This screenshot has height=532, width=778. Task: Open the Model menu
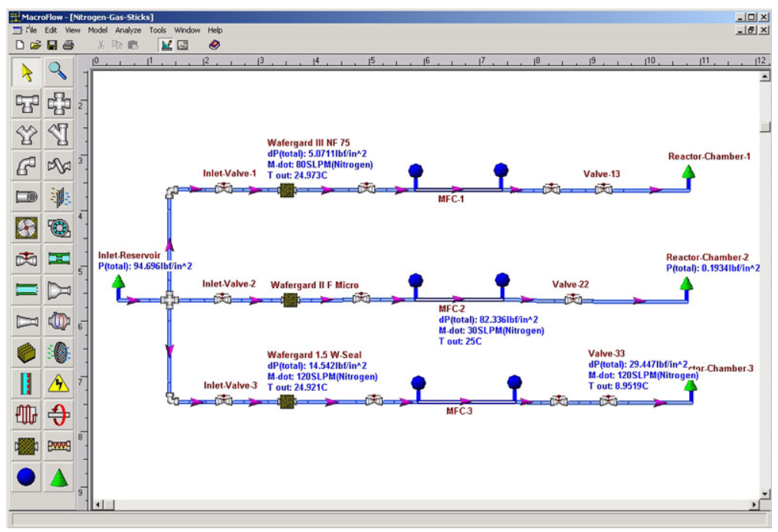tap(98, 30)
